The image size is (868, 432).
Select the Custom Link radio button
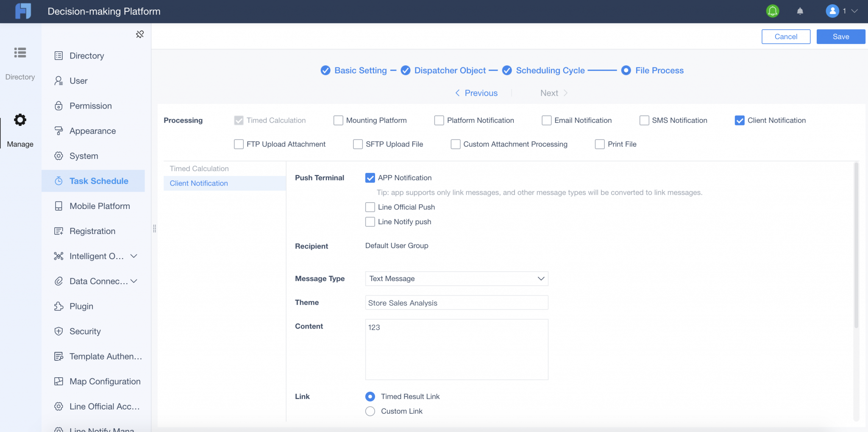click(370, 411)
